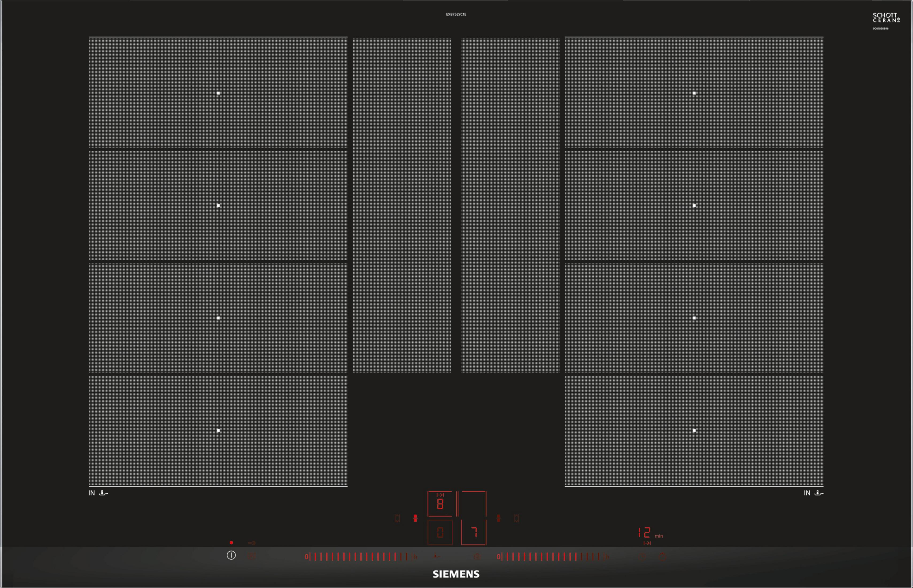Tap the left flexZone link icon
This screenshot has height=588, width=913.
(415, 518)
